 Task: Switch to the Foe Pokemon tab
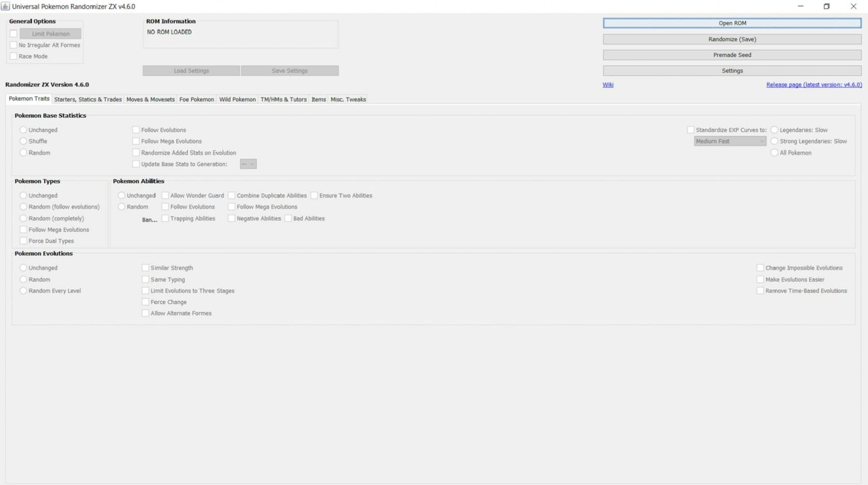[x=196, y=99]
